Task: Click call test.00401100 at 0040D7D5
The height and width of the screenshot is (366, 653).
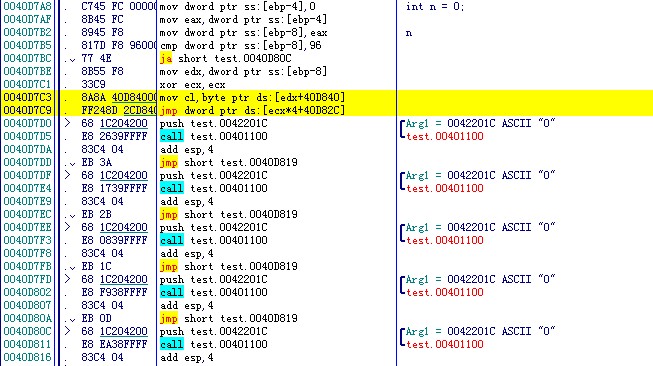Action: tap(214, 136)
